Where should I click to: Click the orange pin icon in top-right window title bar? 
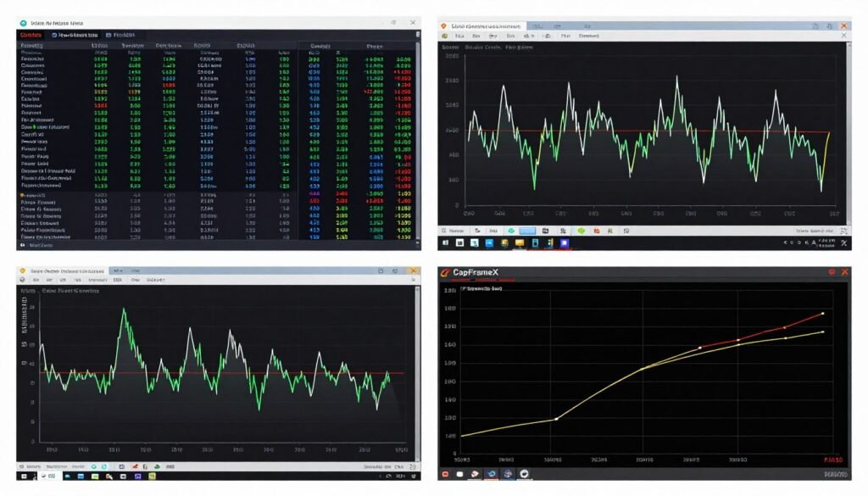pos(443,26)
